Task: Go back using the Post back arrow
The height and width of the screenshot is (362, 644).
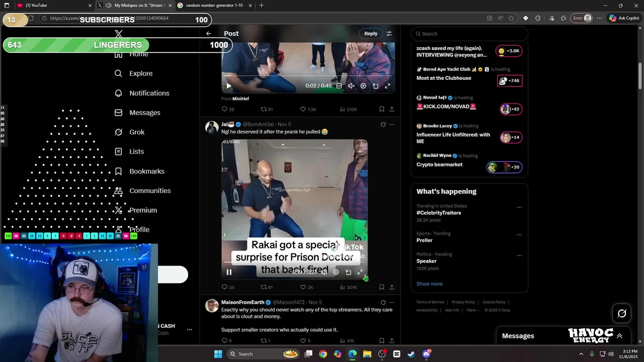Action: [209, 34]
